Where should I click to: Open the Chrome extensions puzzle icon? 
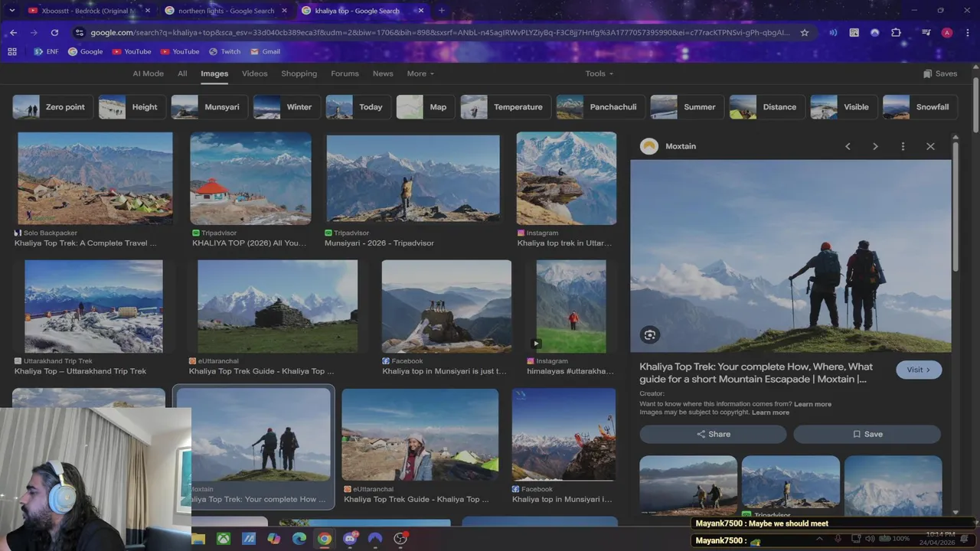pos(897,33)
